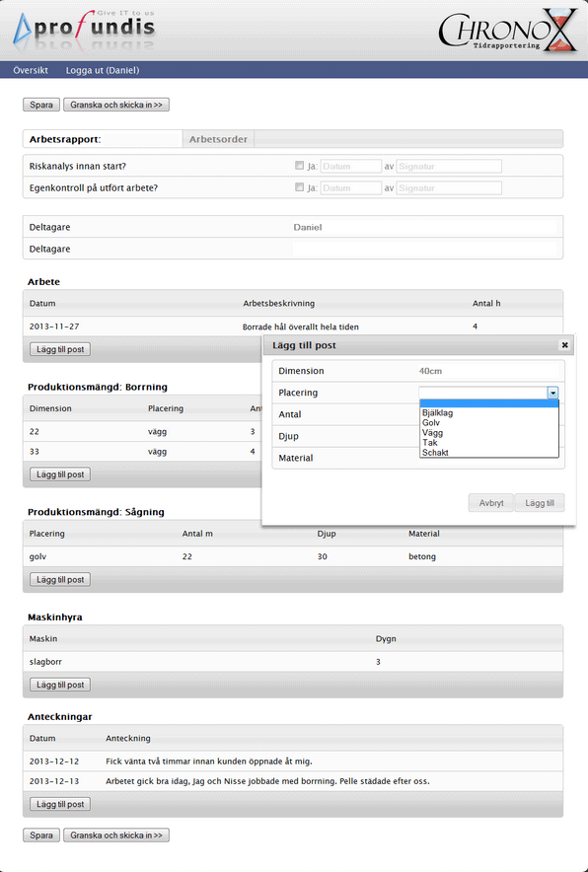Viewport: 588px width, 872px height.
Task: Check Riskanalys innan start Ja checkbox
Action: pos(299,165)
